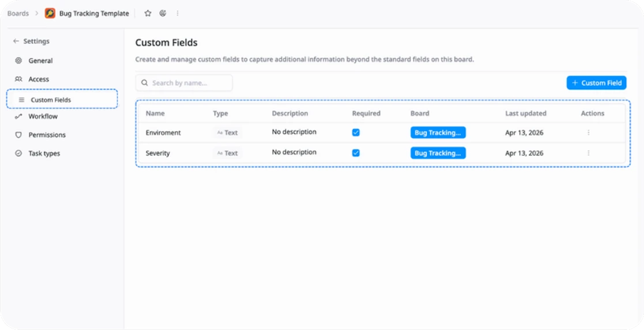Open the board's three-dot menu in header
The image size is (644, 330).
click(x=178, y=13)
